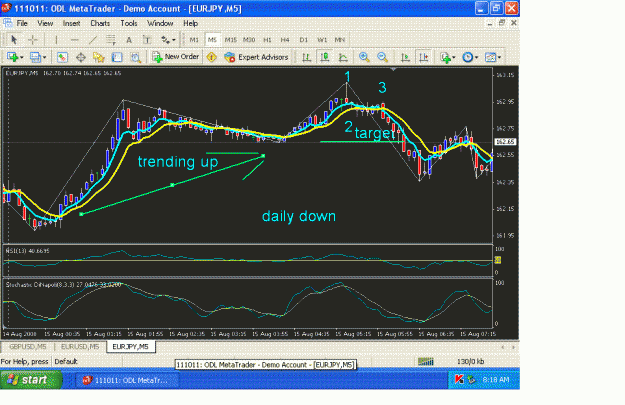Click the New Order button

(x=175, y=57)
